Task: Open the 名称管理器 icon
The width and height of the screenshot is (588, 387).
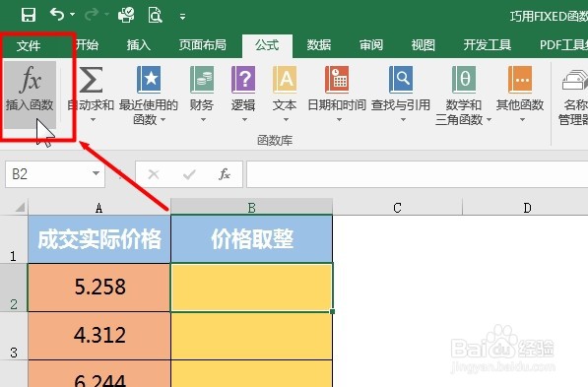Action: (x=574, y=80)
